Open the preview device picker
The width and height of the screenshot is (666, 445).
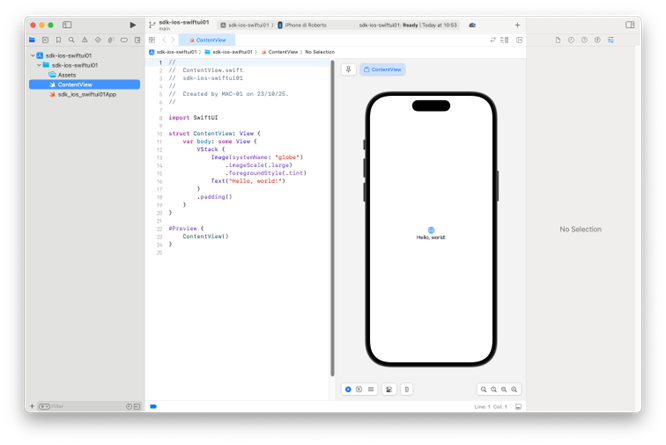click(x=406, y=389)
